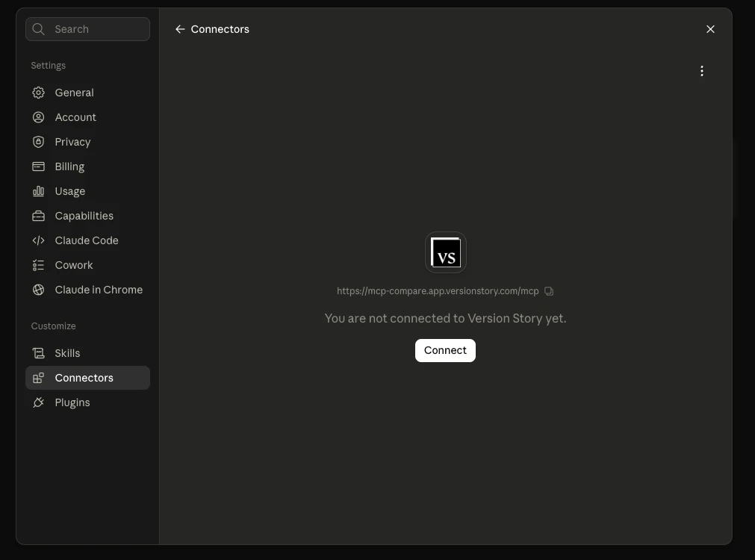755x560 pixels.
Task: Click the Customize section heading
Action: coord(54,326)
